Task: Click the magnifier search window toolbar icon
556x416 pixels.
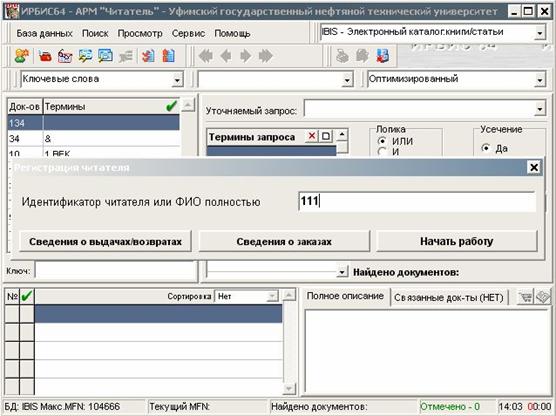Action: click(x=105, y=56)
